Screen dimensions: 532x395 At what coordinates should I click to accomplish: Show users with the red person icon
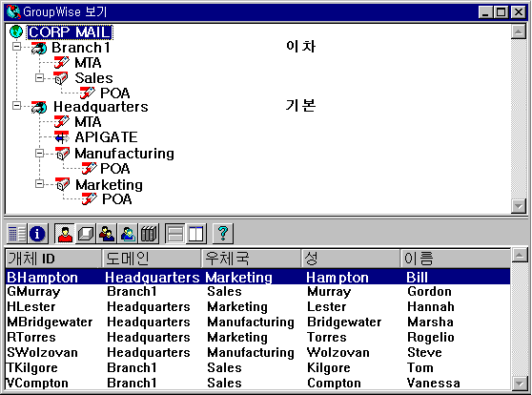point(65,234)
